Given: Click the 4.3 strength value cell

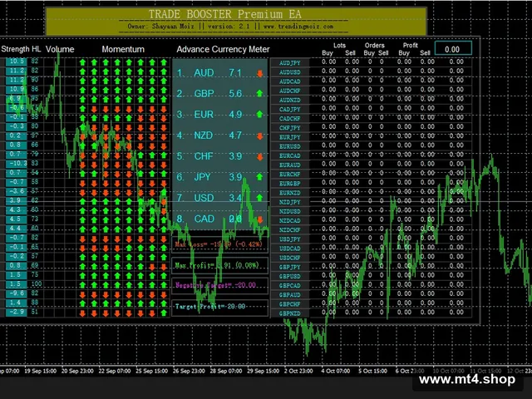Looking at the screenshot, I should point(17,209).
